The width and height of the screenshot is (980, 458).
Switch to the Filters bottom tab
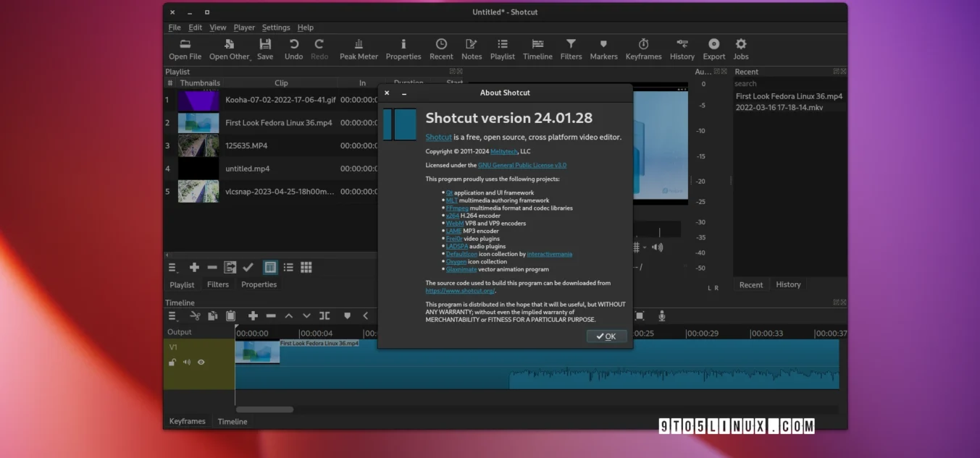218,285
